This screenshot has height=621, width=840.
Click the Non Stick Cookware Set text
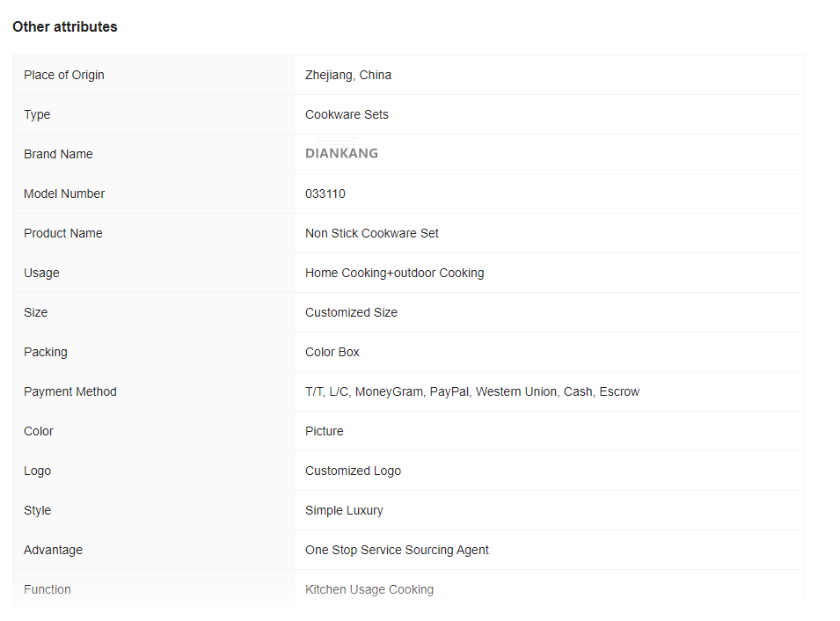(372, 234)
